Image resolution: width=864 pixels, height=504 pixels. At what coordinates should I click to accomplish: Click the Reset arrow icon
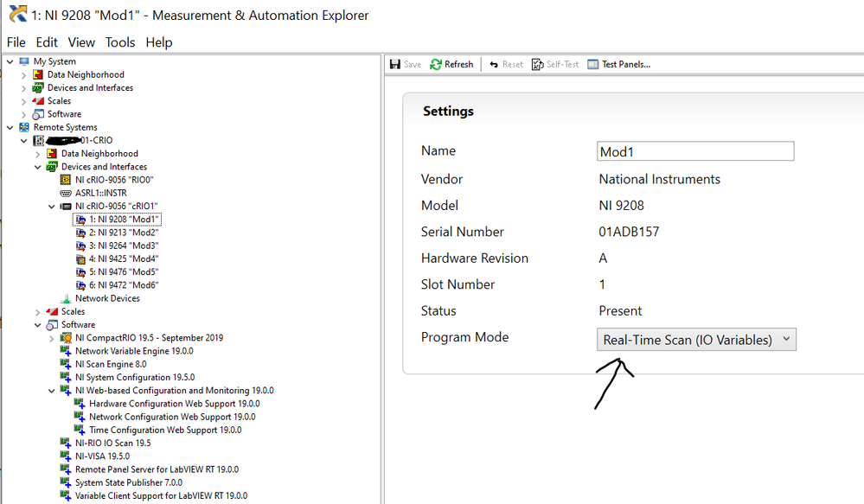point(494,65)
